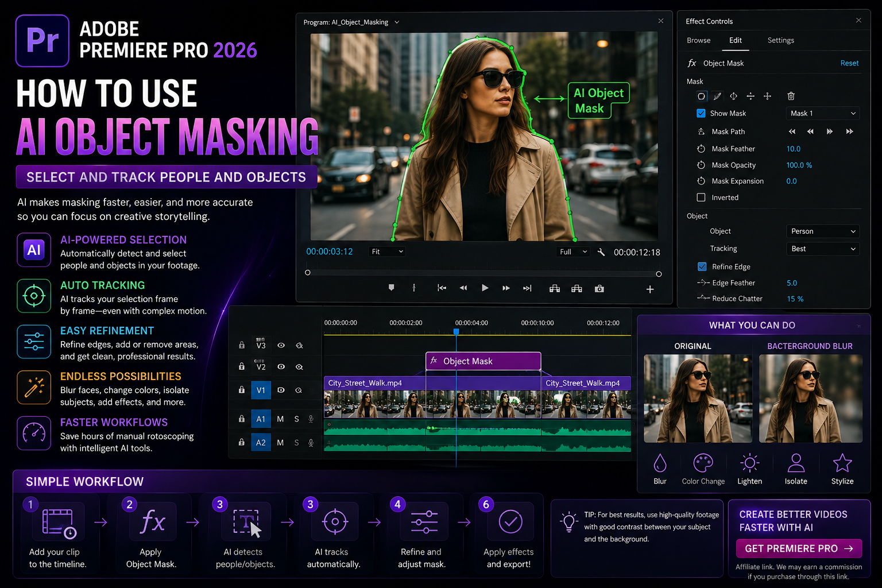Click the Mask Feather value 10.0

coord(793,149)
